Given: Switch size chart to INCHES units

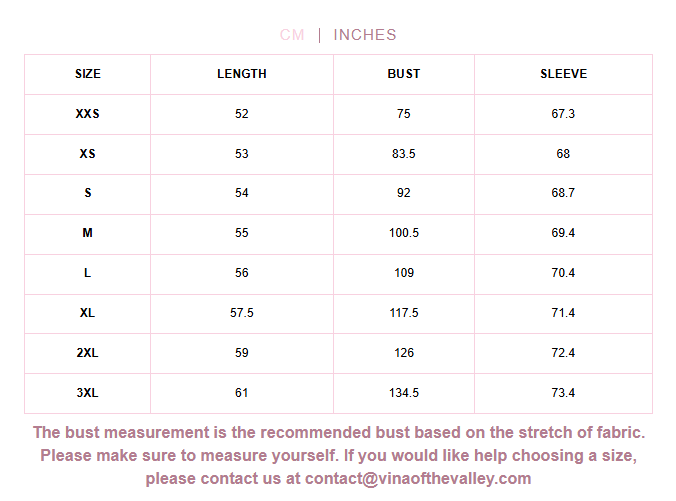Looking at the screenshot, I should point(365,35).
